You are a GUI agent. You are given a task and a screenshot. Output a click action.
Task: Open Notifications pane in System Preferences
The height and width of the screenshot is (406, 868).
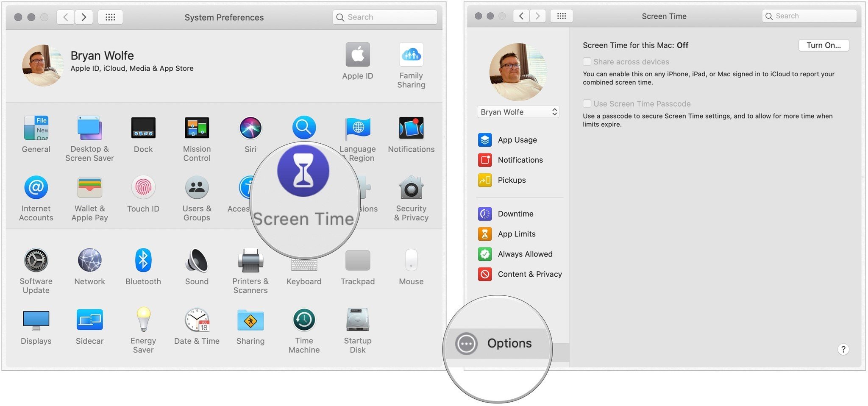click(411, 134)
